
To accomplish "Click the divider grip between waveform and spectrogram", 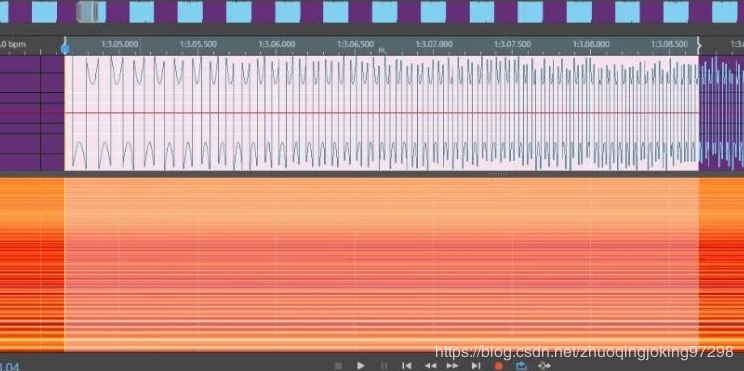I will point(498,174).
